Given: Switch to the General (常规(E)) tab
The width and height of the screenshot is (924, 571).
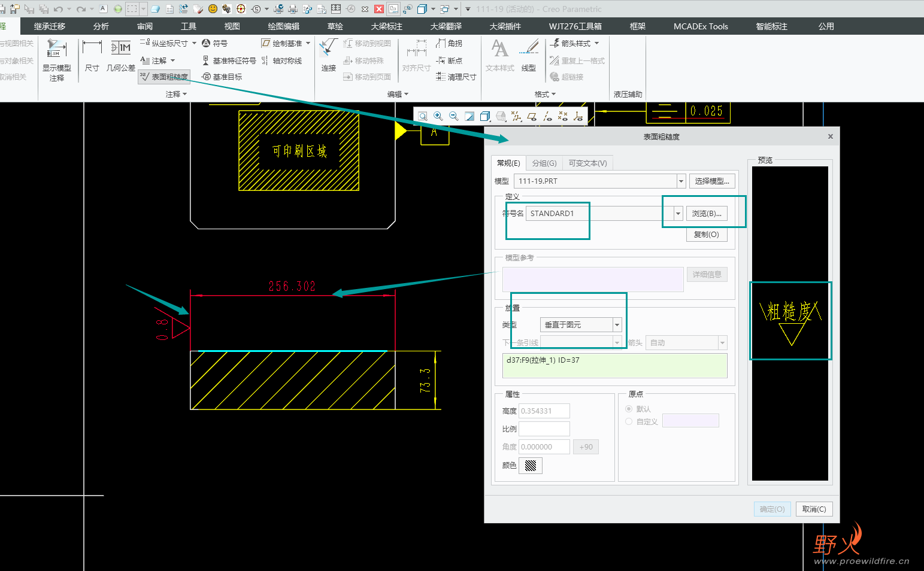Looking at the screenshot, I should [x=508, y=163].
